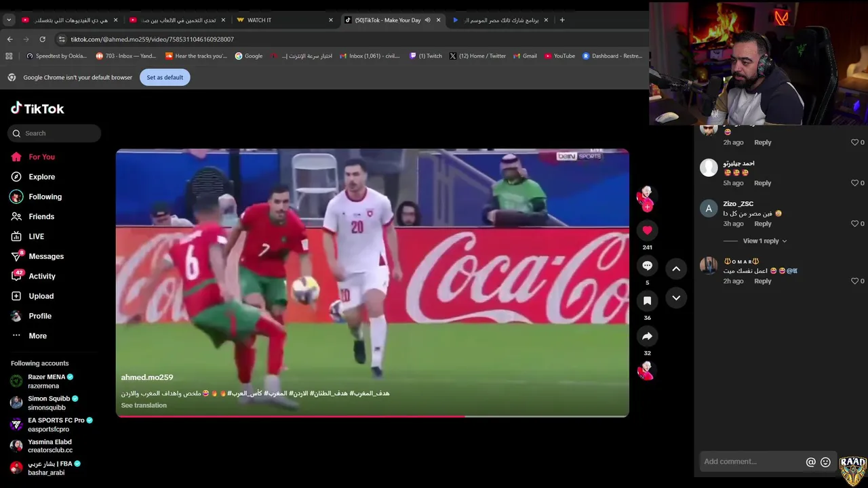This screenshot has width=868, height=488.
Task: Save video with the bookmark icon
Action: point(647,301)
